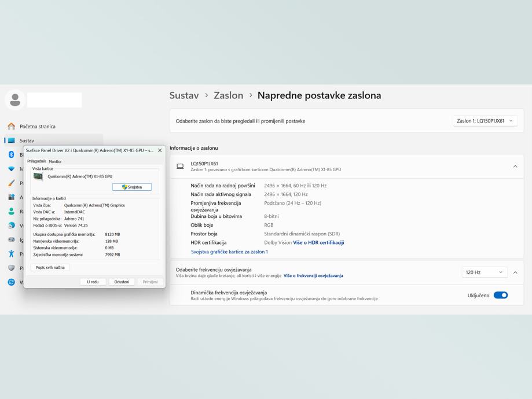532x399 pixels.
Task: Open the paintbrush personalization icon
Action: (11, 183)
